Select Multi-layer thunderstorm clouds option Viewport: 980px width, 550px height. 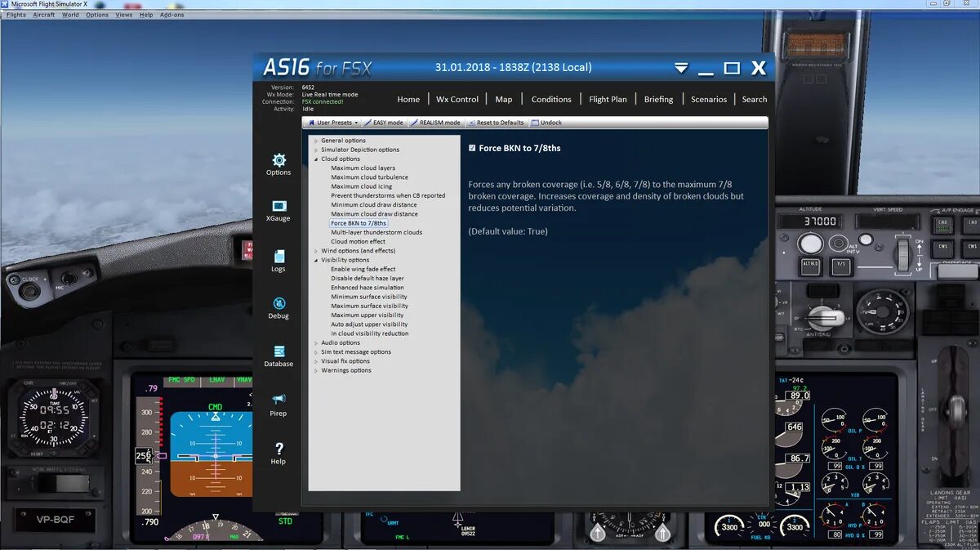[x=376, y=232]
